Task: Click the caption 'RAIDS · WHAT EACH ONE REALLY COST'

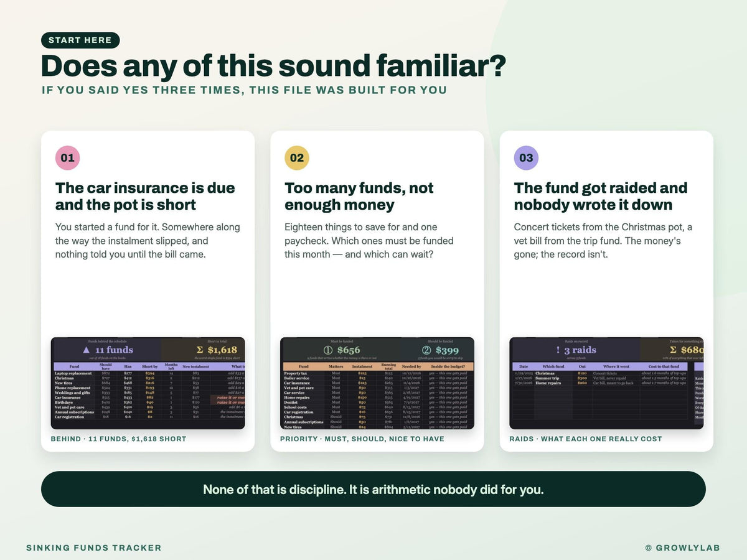Action: pyautogui.click(x=586, y=439)
